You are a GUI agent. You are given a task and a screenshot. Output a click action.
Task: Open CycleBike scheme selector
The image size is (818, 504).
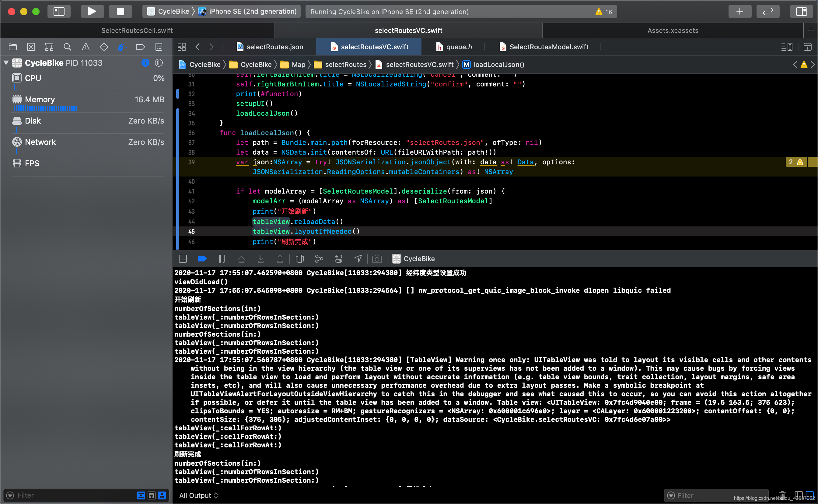[168, 12]
